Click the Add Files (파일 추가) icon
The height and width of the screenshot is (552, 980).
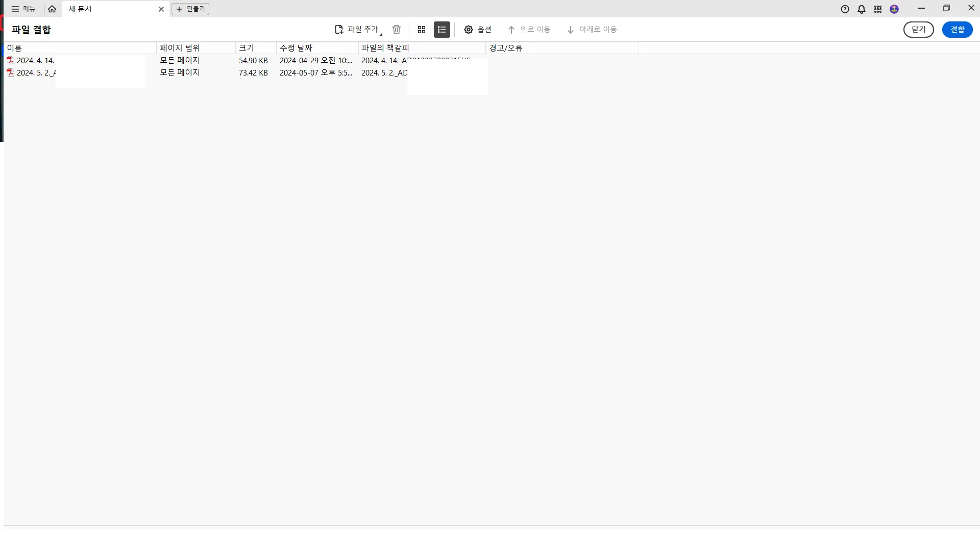pyautogui.click(x=339, y=30)
